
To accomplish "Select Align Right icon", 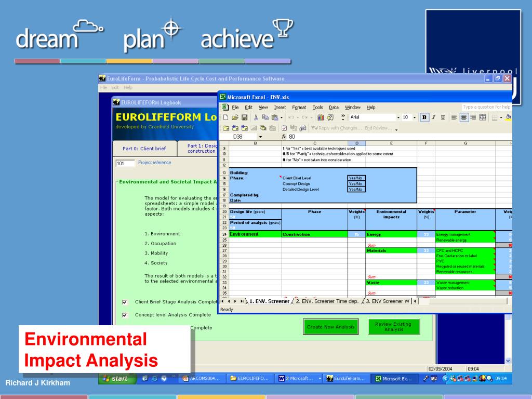I will click(473, 117).
